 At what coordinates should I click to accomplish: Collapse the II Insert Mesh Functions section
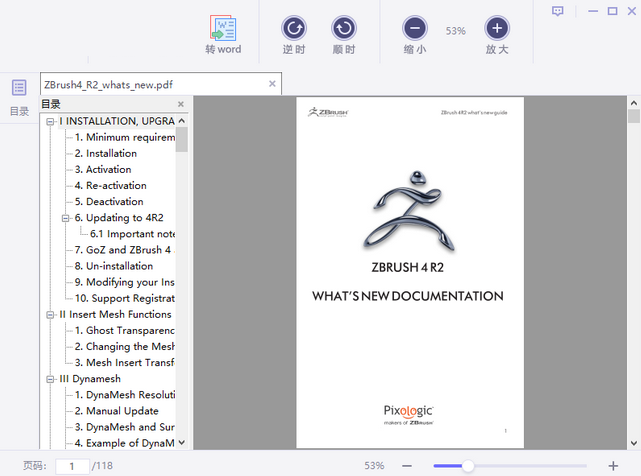[x=50, y=314]
